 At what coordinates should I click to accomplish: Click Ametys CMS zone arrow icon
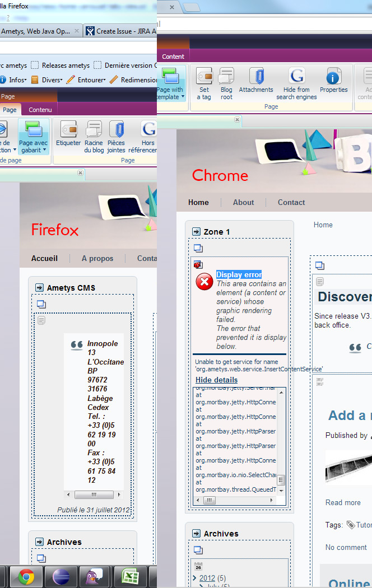(x=39, y=288)
